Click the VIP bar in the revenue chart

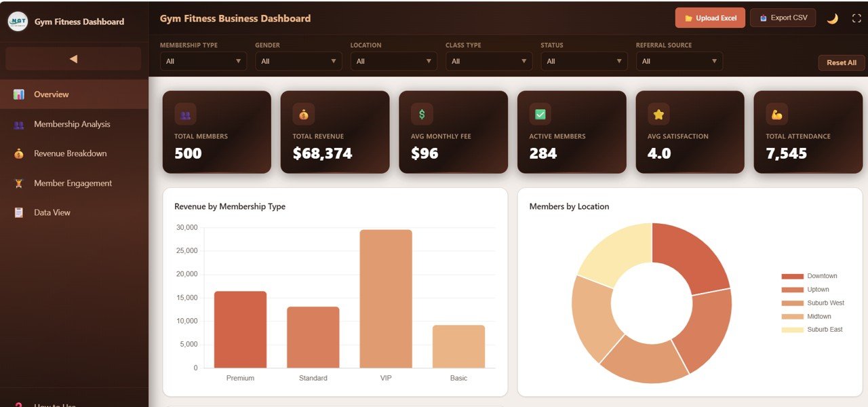tap(385, 298)
